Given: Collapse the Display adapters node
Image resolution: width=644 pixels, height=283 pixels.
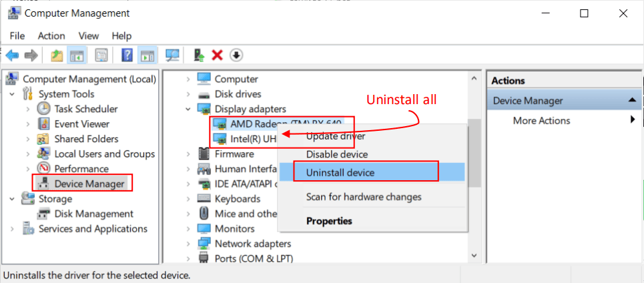Looking at the screenshot, I should tap(189, 109).
